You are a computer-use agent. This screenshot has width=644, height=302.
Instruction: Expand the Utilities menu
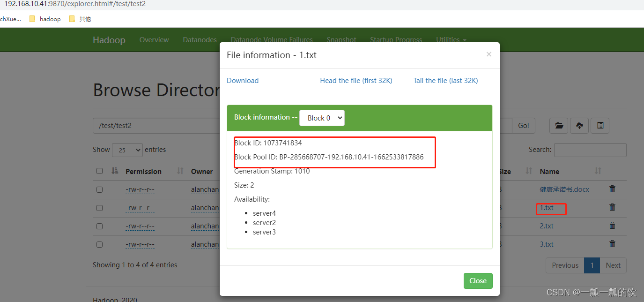pyautogui.click(x=451, y=40)
